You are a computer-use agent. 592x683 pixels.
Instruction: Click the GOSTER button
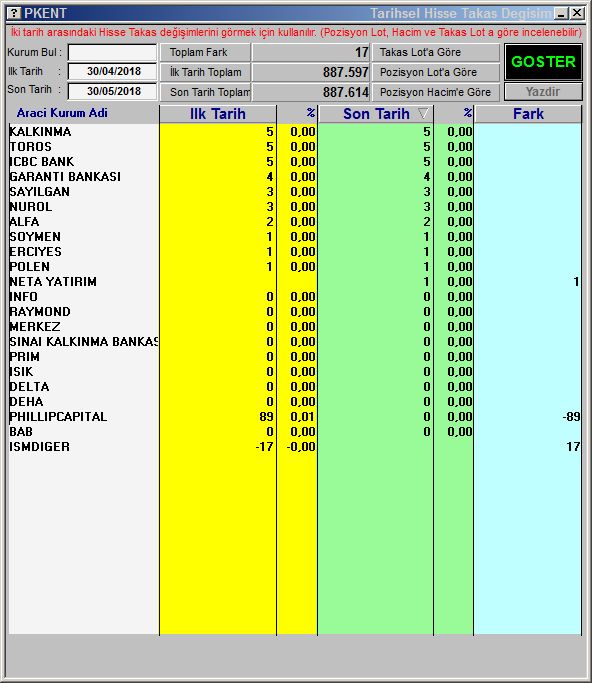(543, 61)
